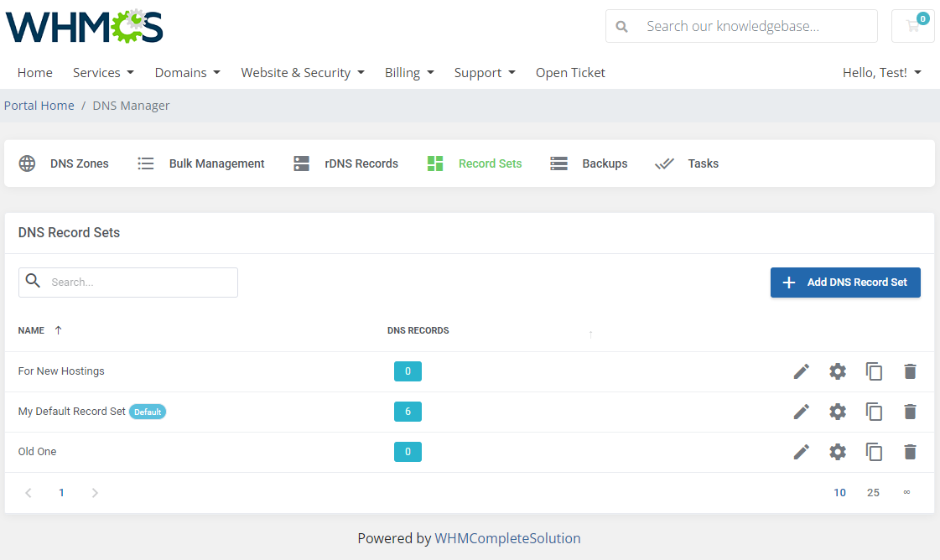Open settings gear for Old One
Image resolution: width=940 pixels, height=560 pixels.
[838, 452]
